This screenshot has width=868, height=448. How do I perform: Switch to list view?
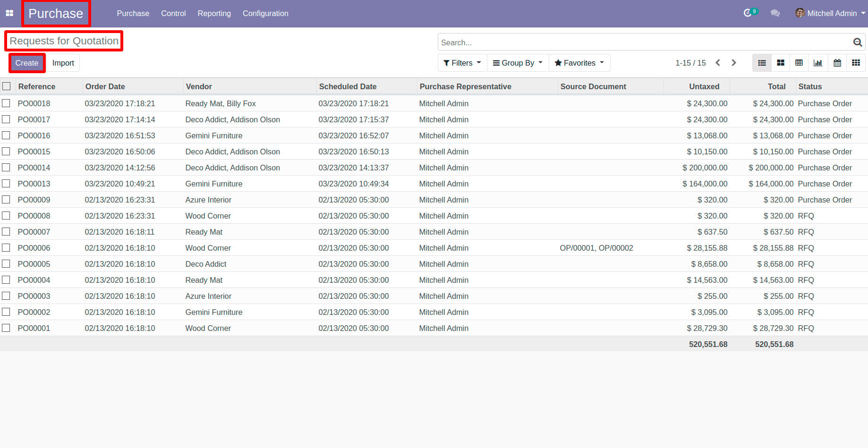762,63
